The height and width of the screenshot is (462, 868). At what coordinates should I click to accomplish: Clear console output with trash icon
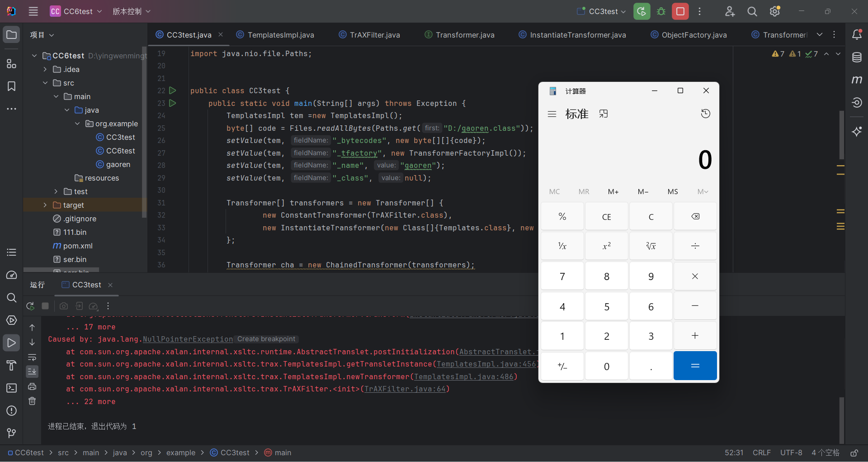pyautogui.click(x=32, y=401)
